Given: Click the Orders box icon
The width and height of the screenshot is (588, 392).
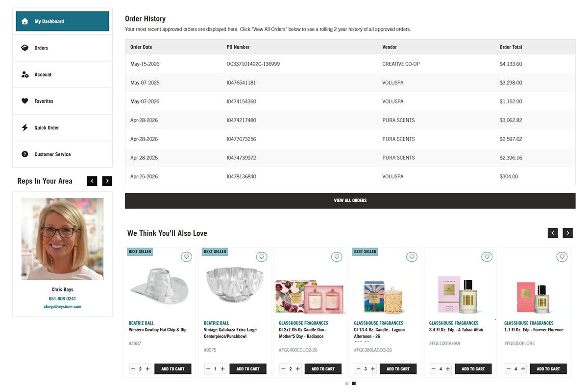Looking at the screenshot, I should pos(25,48).
